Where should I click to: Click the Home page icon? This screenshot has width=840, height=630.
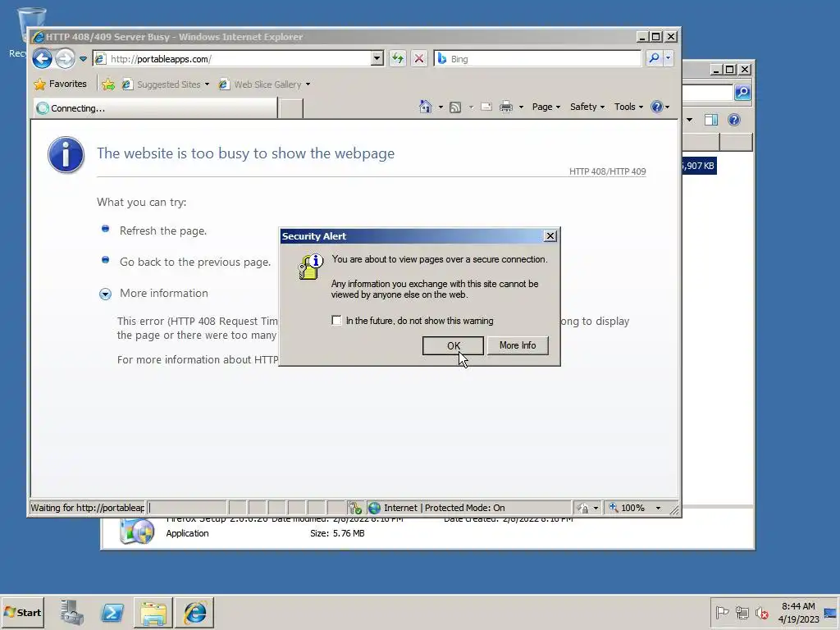[426, 107]
